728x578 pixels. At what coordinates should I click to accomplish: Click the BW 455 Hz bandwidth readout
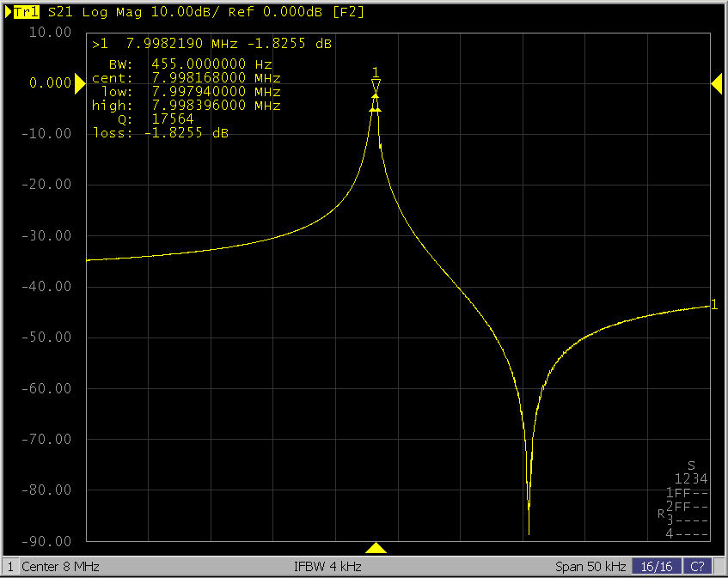coord(189,64)
